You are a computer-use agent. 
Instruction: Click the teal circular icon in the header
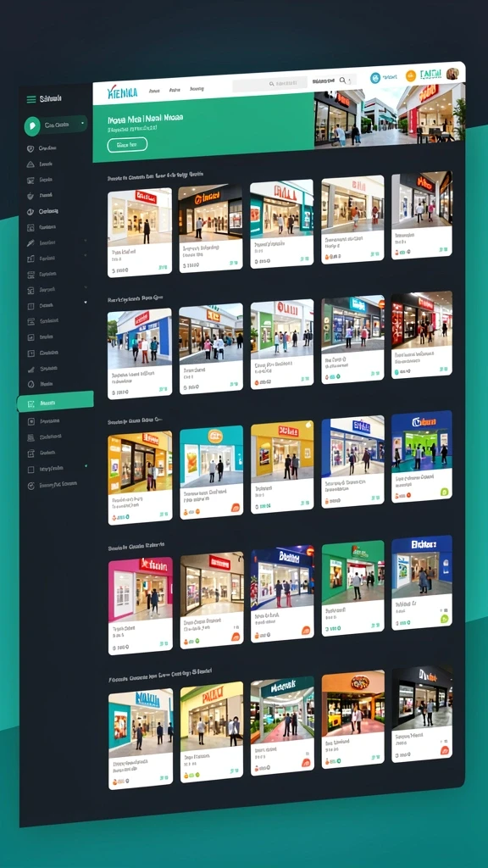click(375, 78)
